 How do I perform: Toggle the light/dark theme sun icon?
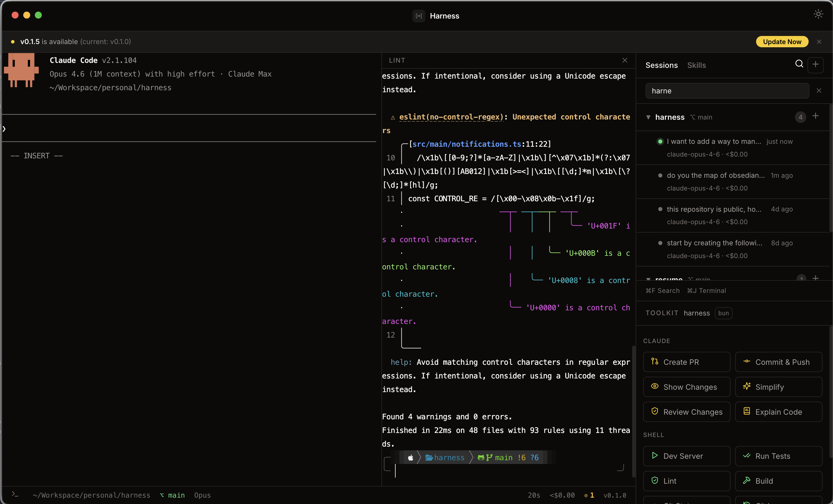coord(818,14)
